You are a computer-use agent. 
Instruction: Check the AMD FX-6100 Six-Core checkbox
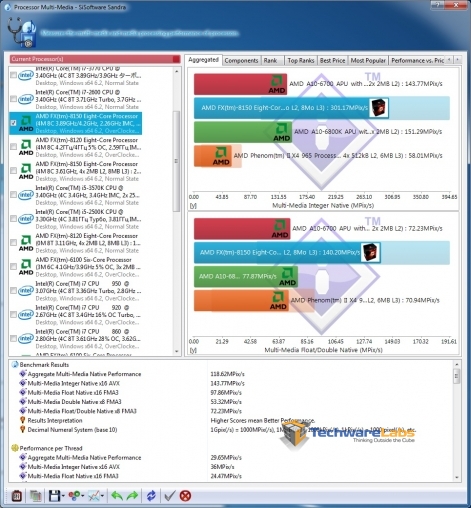point(14,266)
